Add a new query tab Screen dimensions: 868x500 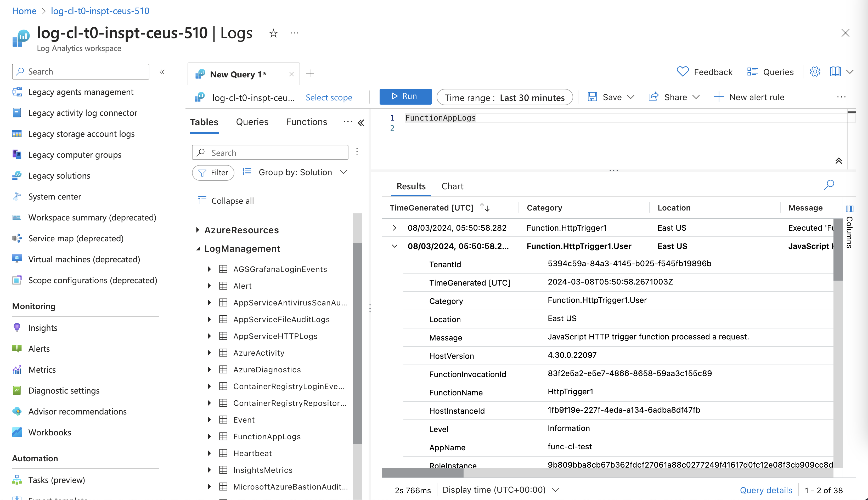pos(310,73)
